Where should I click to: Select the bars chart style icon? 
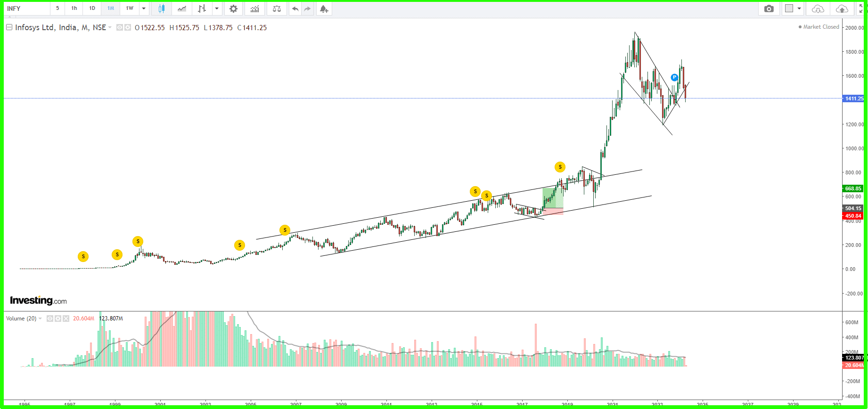click(x=202, y=8)
